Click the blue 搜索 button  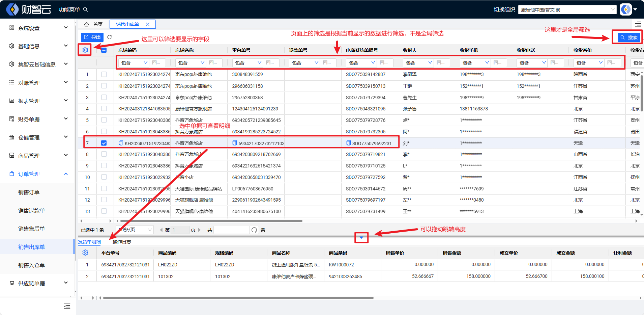coord(628,37)
